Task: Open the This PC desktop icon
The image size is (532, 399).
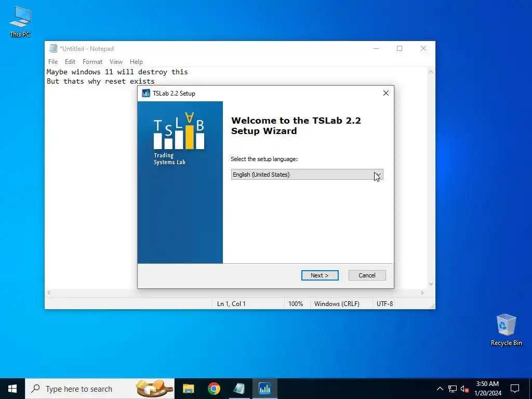Action: [20, 22]
